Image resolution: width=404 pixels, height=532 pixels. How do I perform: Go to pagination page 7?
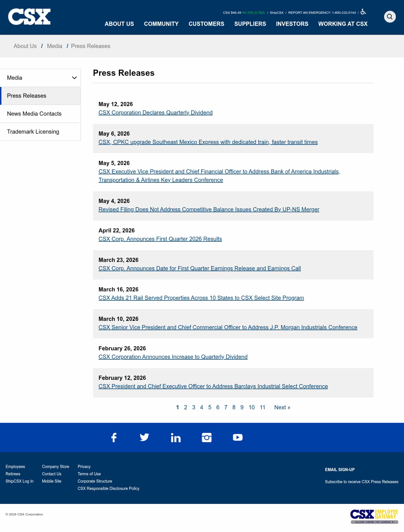pyautogui.click(x=226, y=407)
